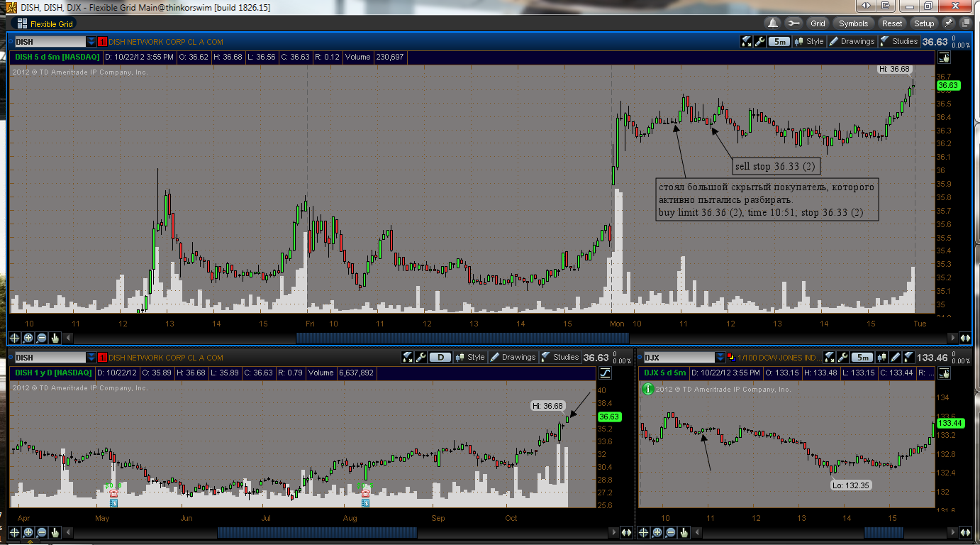This screenshot has height=545, width=980.
Task: Zoom out on the top chart
Action: coord(42,338)
